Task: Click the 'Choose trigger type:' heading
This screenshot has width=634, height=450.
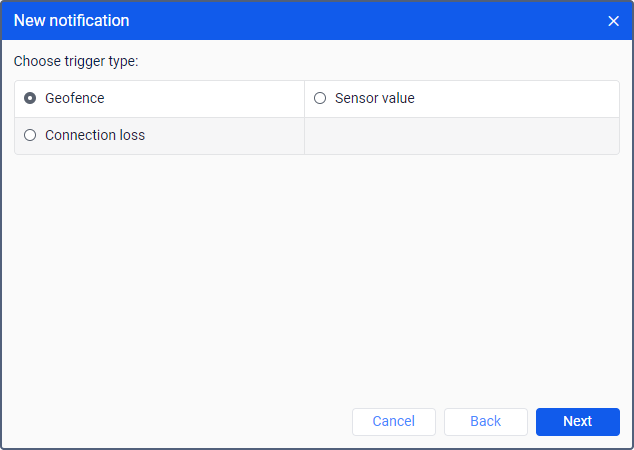Action: [x=76, y=61]
